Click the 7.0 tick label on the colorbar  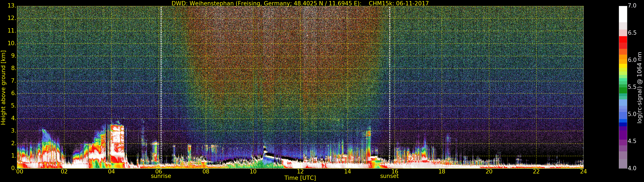[632, 6]
